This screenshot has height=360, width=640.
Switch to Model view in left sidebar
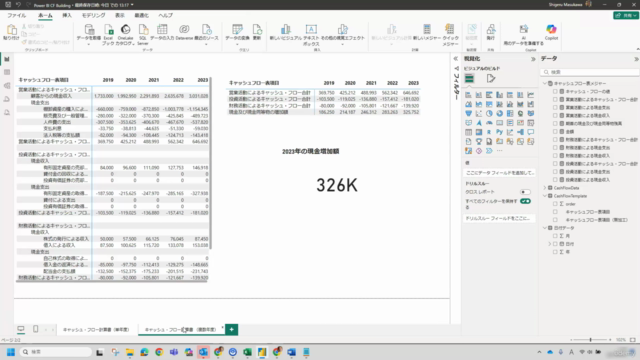(x=7, y=86)
